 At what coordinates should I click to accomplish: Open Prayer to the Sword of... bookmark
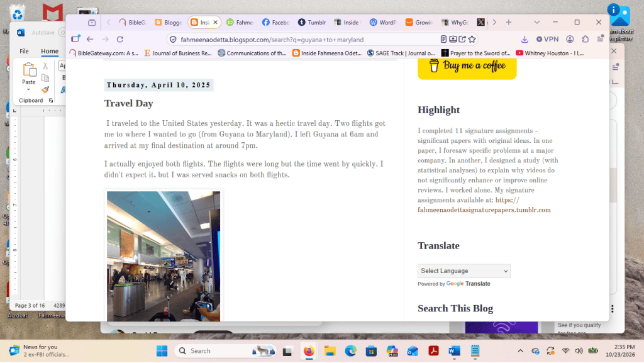click(475, 53)
